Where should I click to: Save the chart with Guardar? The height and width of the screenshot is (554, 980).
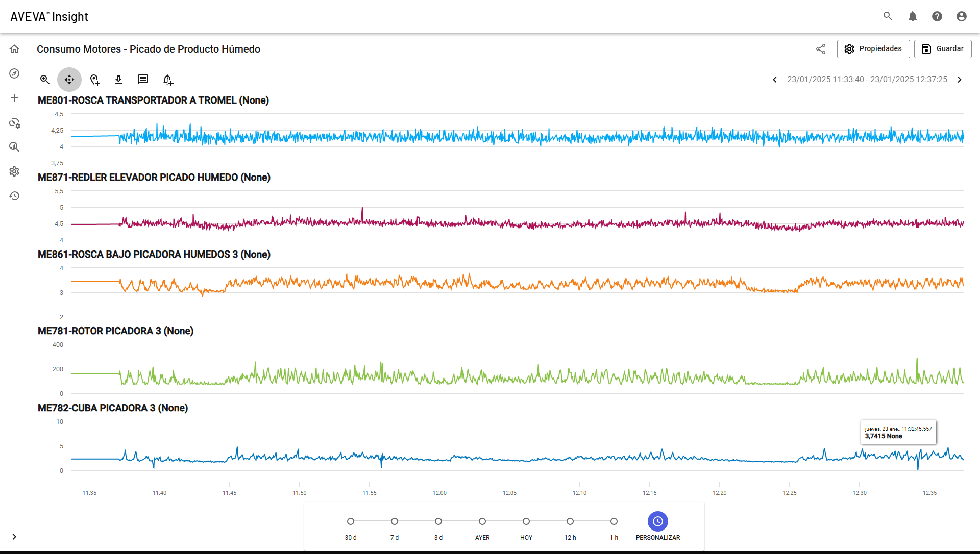[x=943, y=49]
